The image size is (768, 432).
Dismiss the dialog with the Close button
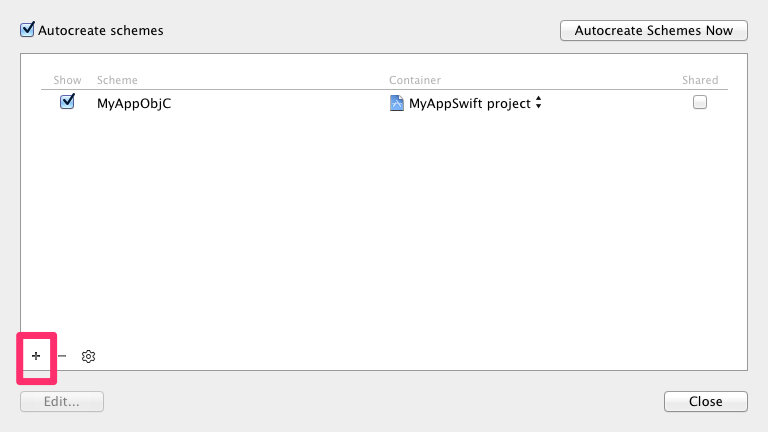coord(705,402)
